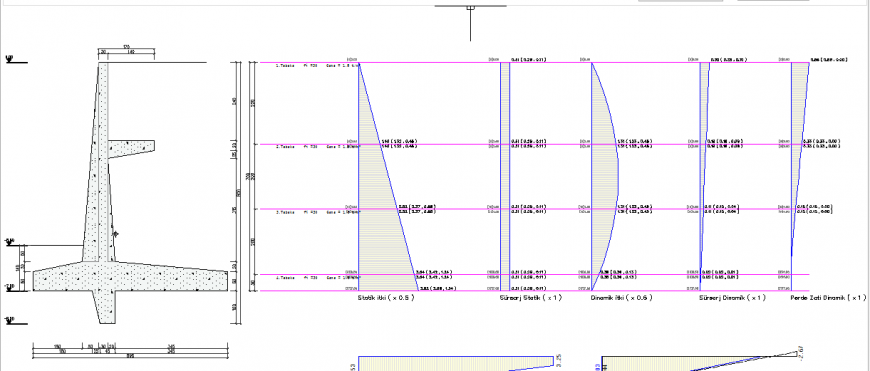Click inside the triangular static thrust pressure diagram
Image resolution: width=870 pixels, height=371 pixels.
pyautogui.click(x=378, y=222)
